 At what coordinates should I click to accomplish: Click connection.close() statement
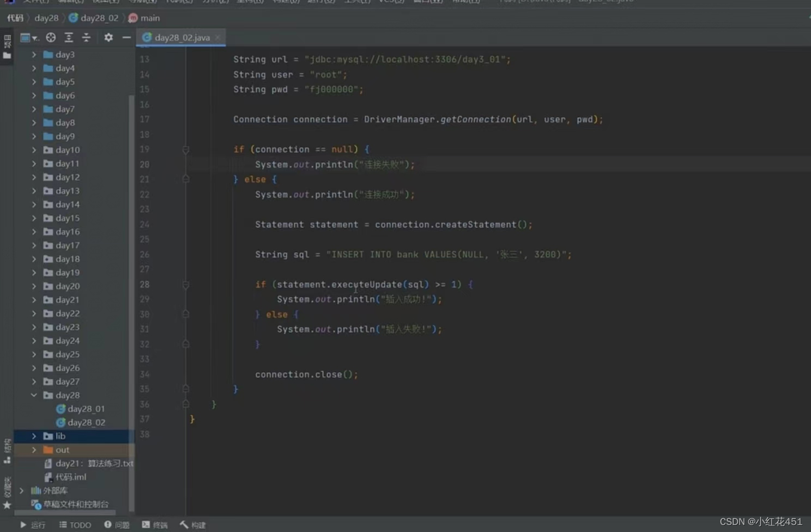coord(306,374)
